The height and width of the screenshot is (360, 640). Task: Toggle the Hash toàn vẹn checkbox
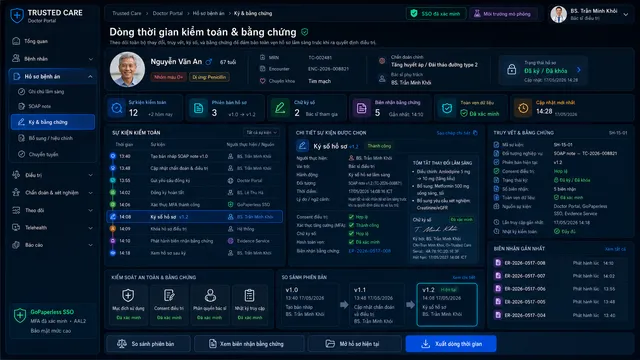(351, 242)
